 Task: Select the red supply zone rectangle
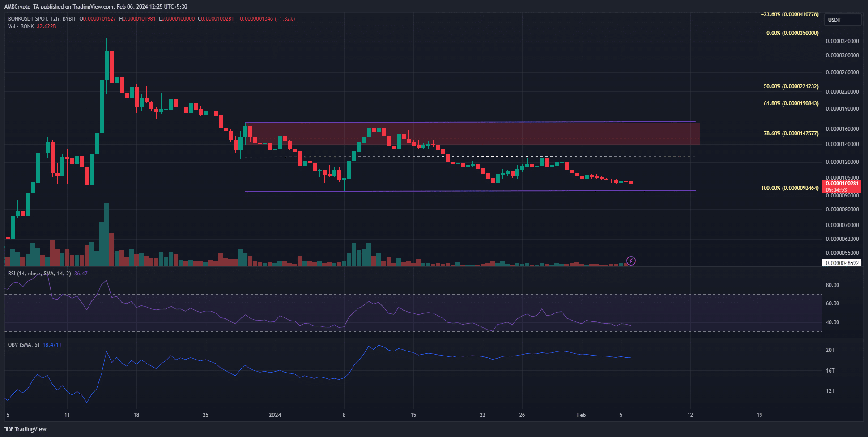(x=472, y=133)
